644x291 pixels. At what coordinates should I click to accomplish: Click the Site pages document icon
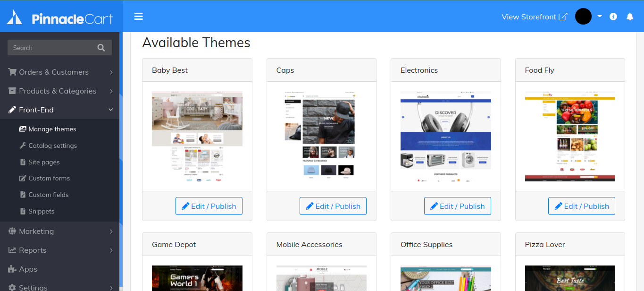(x=23, y=162)
